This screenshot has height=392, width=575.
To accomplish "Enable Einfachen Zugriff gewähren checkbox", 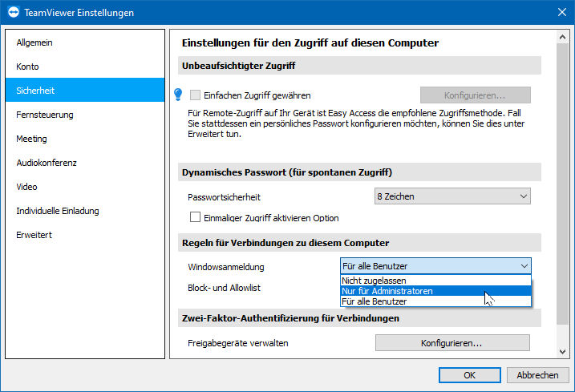I will (195, 95).
